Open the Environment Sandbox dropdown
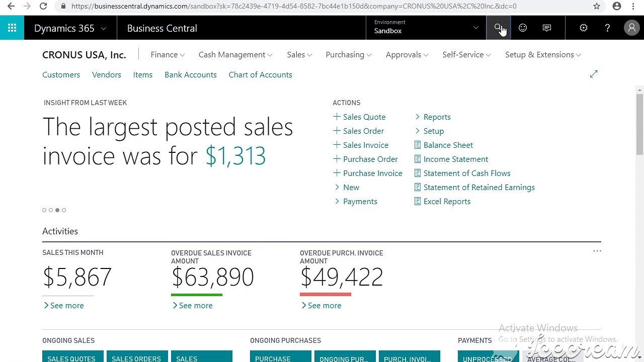 (426, 28)
